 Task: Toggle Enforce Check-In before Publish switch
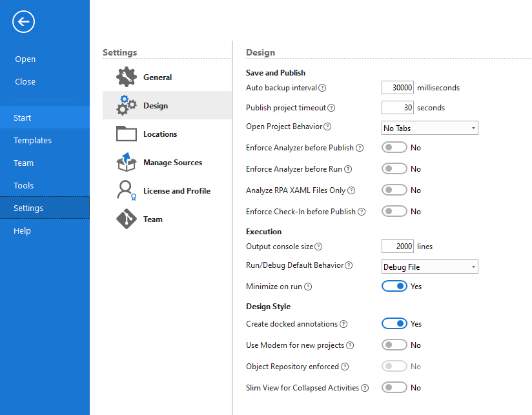point(394,211)
